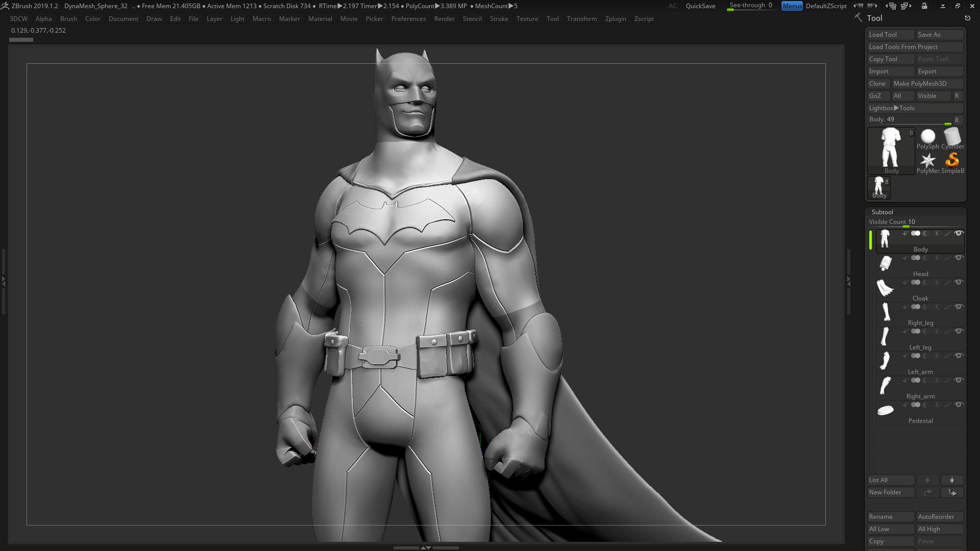
Task: Select the Left_arm subtool thumbnail
Action: pos(886,362)
